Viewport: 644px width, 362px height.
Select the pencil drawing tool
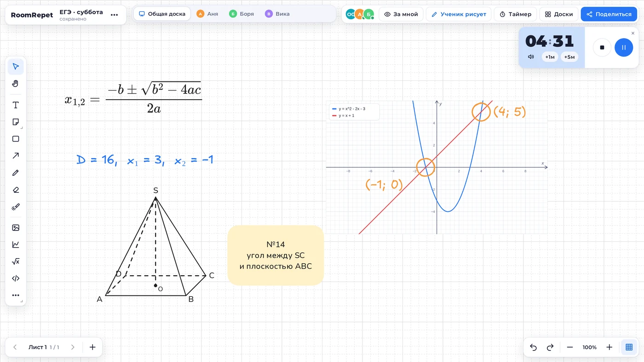point(16,173)
